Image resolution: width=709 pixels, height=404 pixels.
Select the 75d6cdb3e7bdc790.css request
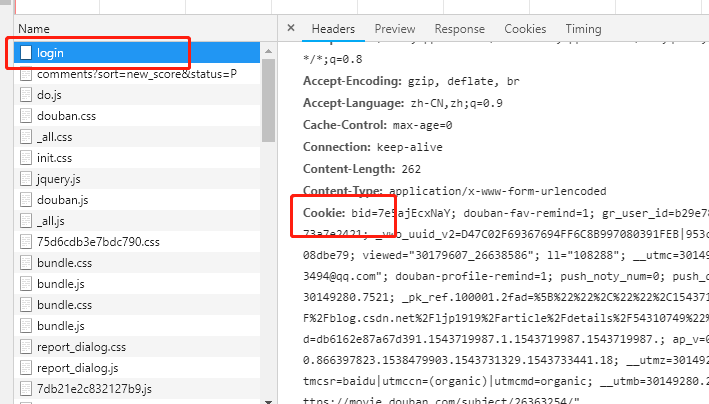click(x=137, y=242)
